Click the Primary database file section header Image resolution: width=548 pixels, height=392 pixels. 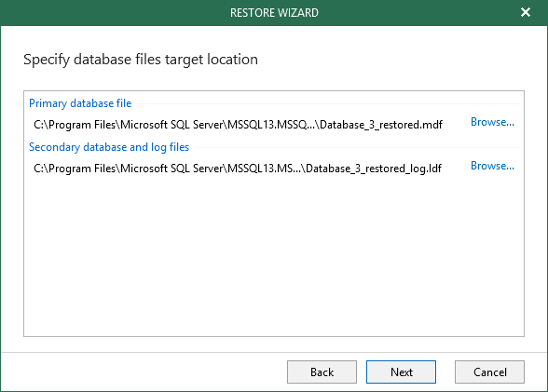coord(80,103)
